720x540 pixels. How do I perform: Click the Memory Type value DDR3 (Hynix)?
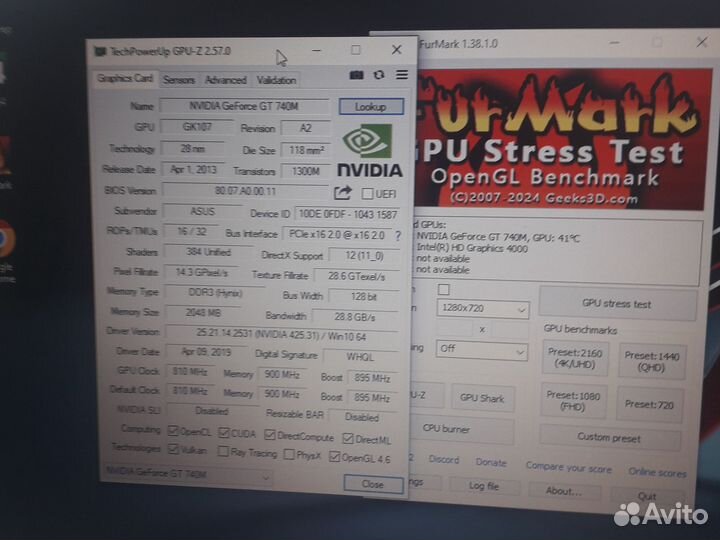(215, 293)
